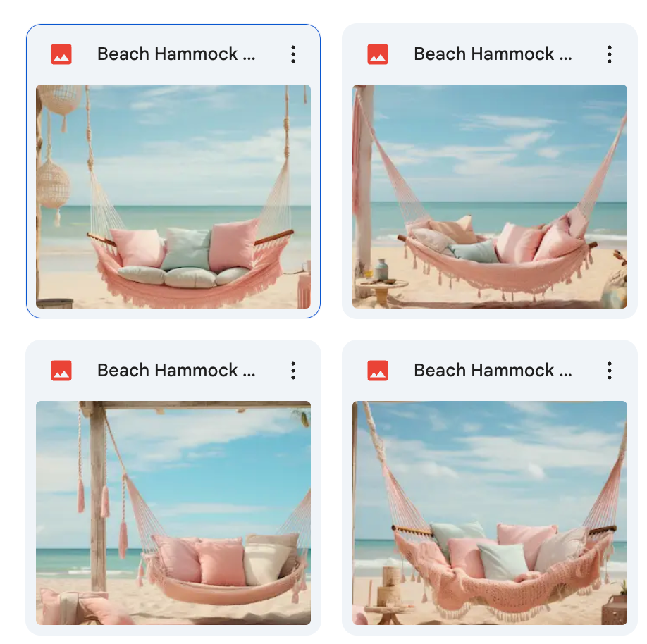This screenshot has height=644, width=647.
Task: Open more options for crocheted hammock sandcastle file
Action: 610,371
